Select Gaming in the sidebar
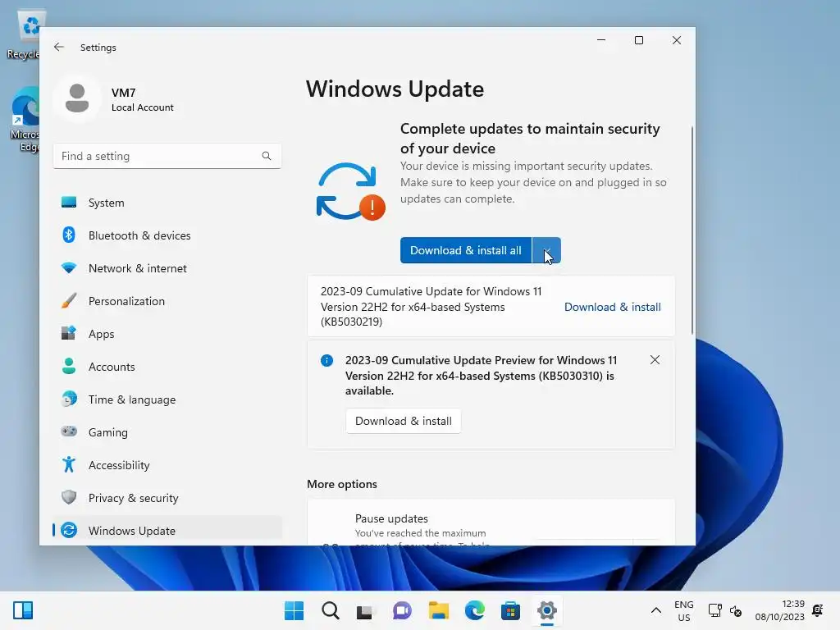840x630 pixels. pos(167,431)
